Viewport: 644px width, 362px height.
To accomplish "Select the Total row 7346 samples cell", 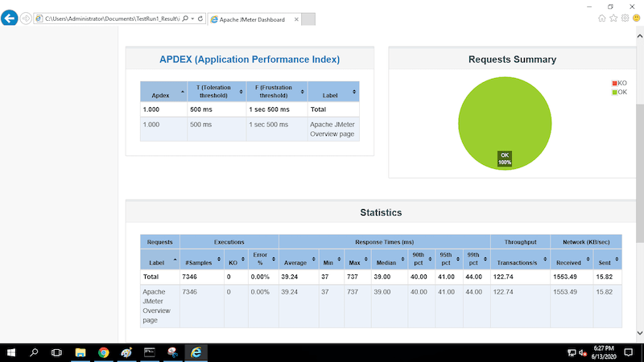I will (202, 277).
